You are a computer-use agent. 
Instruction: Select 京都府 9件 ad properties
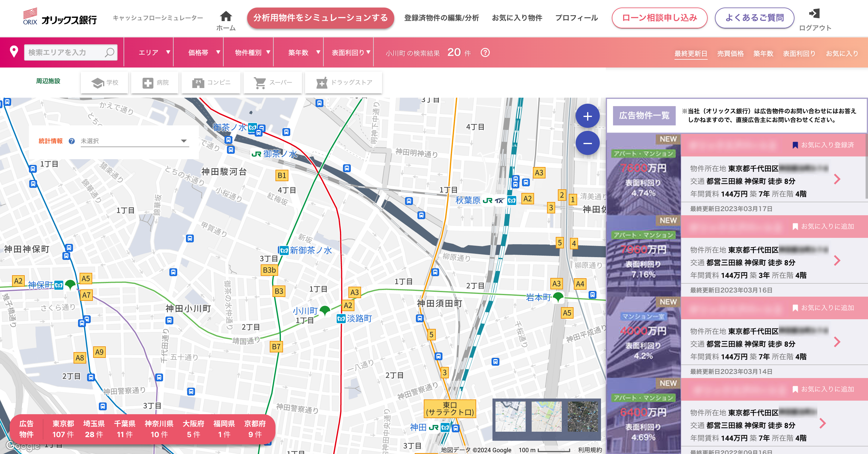pyautogui.click(x=255, y=429)
